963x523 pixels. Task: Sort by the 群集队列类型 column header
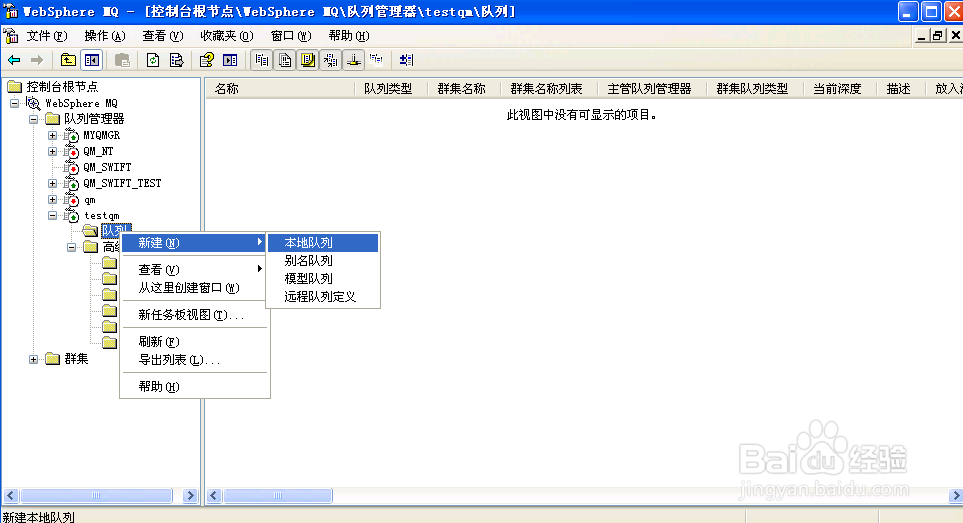(x=755, y=89)
